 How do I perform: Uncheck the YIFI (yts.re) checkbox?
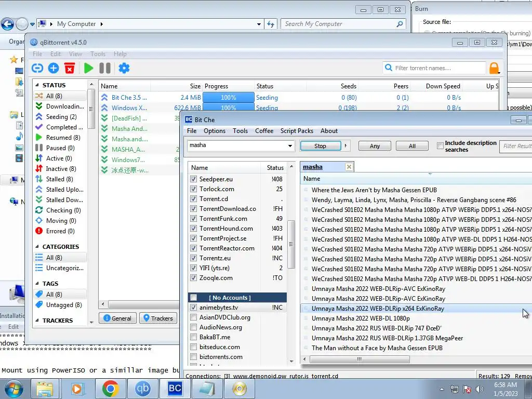(x=193, y=268)
